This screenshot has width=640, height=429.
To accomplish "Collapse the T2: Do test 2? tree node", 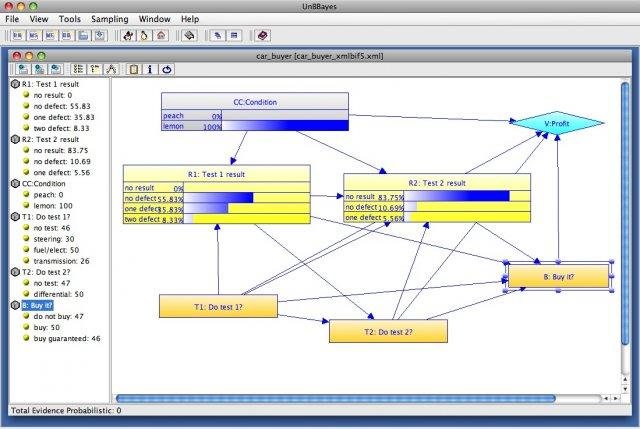I will tap(15, 271).
